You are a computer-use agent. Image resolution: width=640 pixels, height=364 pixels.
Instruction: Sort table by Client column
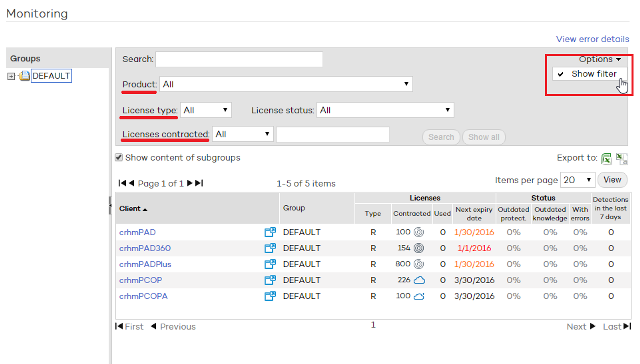point(133,209)
